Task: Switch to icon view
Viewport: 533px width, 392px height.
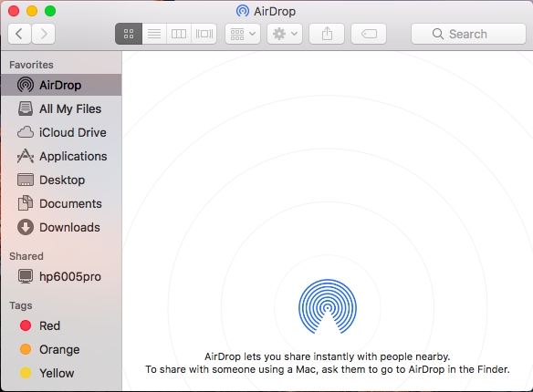Action: pyautogui.click(x=129, y=34)
